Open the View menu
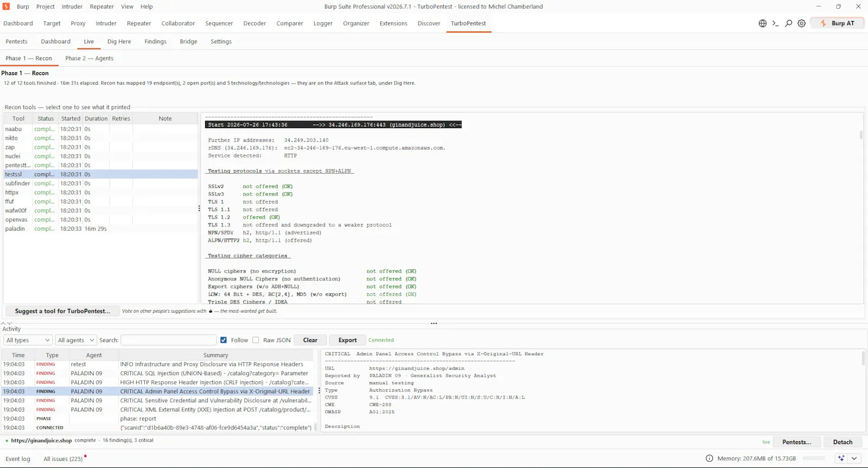This screenshot has width=868, height=468. point(127,7)
